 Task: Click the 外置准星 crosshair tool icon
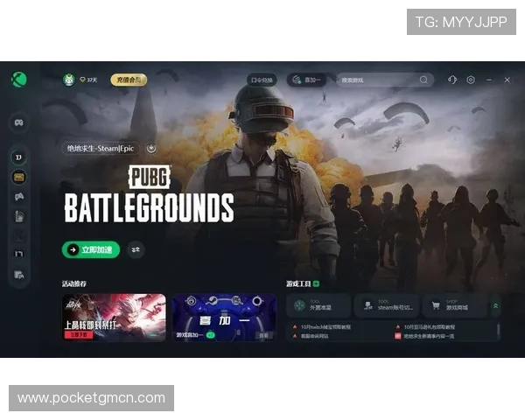coord(300,306)
